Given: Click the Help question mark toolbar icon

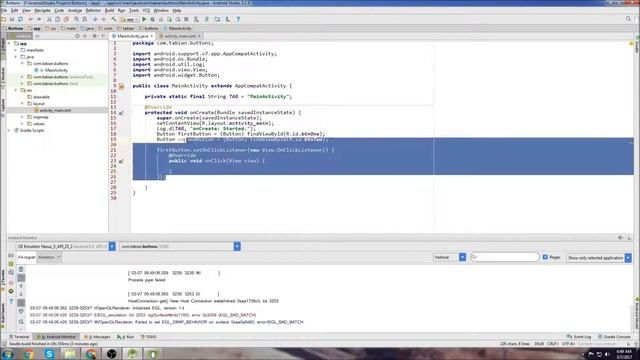Looking at the screenshot, I should (x=238, y=19).
